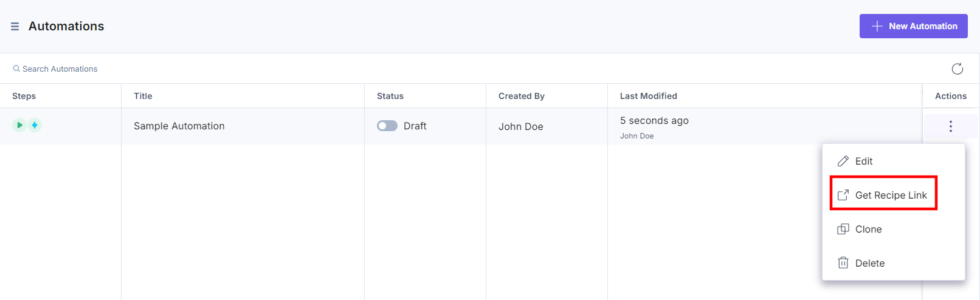This screenshot has width=980, height=300.
Task: Toggle the Draft status switch on
Action: pyautogui.click(x=387, y=126)
